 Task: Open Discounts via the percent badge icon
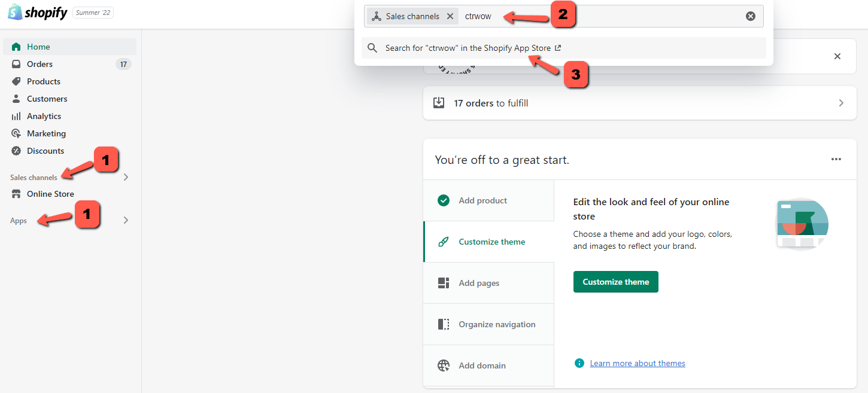[x=16, y=151]
